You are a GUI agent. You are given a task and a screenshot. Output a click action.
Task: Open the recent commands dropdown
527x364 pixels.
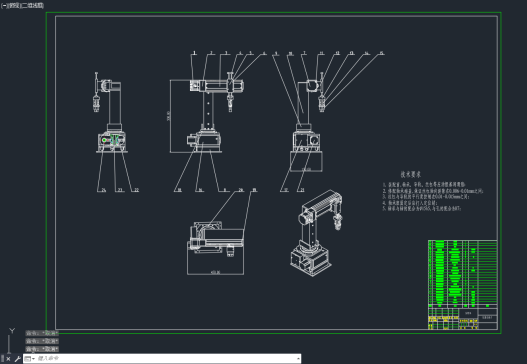point(30,359)
